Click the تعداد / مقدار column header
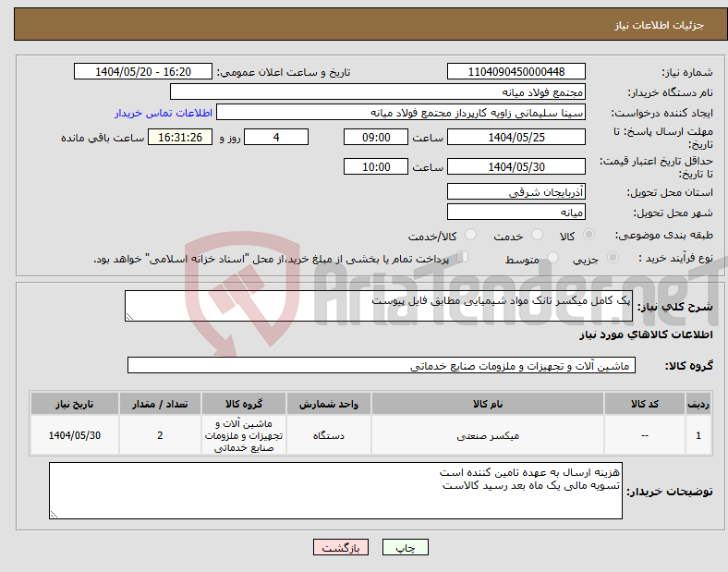 (x=160, y=404)
